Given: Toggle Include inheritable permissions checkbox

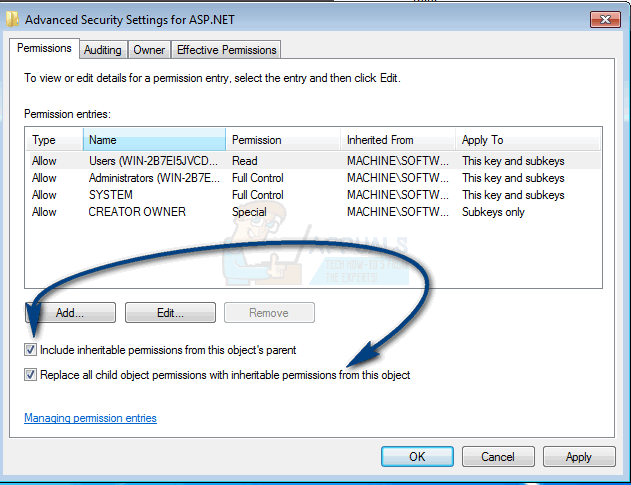Looking at the screenshot, I should [x=31, y=350].
